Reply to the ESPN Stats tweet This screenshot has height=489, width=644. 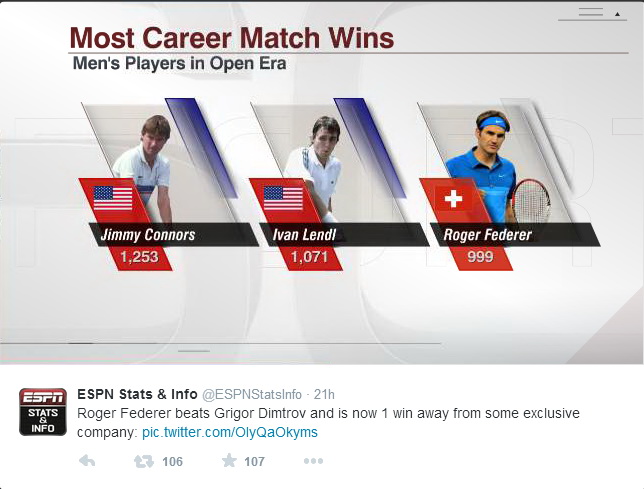click(87, 461)
